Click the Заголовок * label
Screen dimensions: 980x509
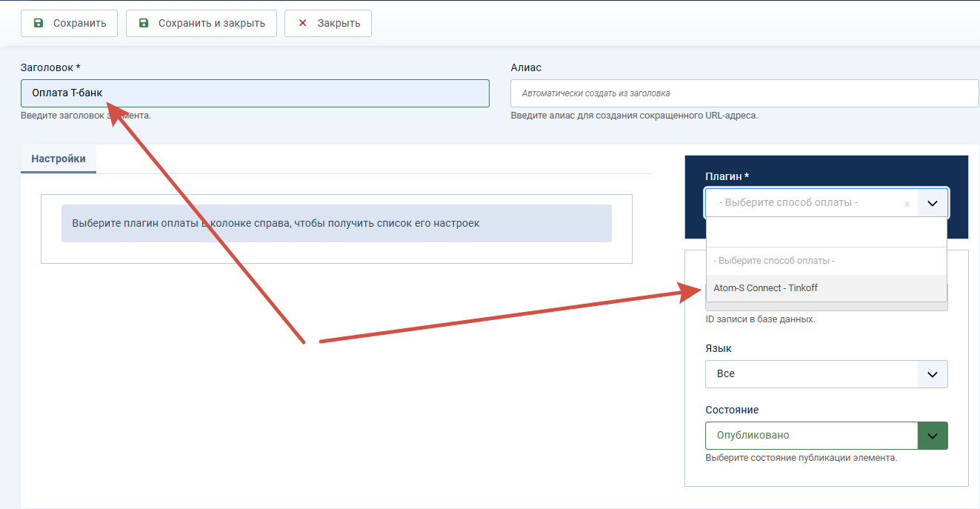click(x=50, y=67)
